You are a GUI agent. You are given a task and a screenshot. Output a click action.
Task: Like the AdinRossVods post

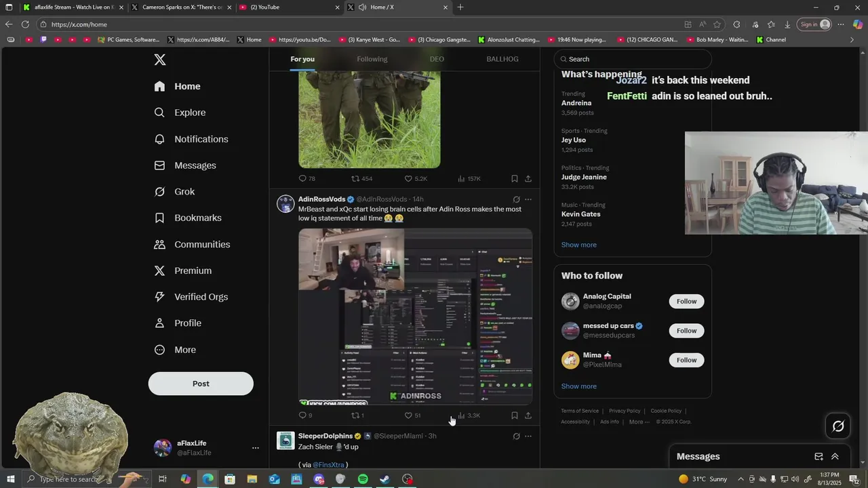pyautogui.click(x=412, y=415)
